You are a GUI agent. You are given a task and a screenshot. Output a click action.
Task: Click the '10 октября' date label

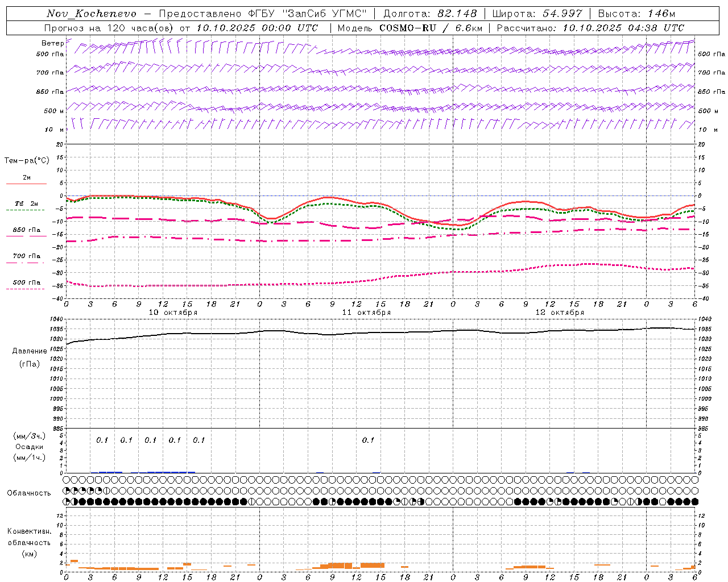point(173,312)
